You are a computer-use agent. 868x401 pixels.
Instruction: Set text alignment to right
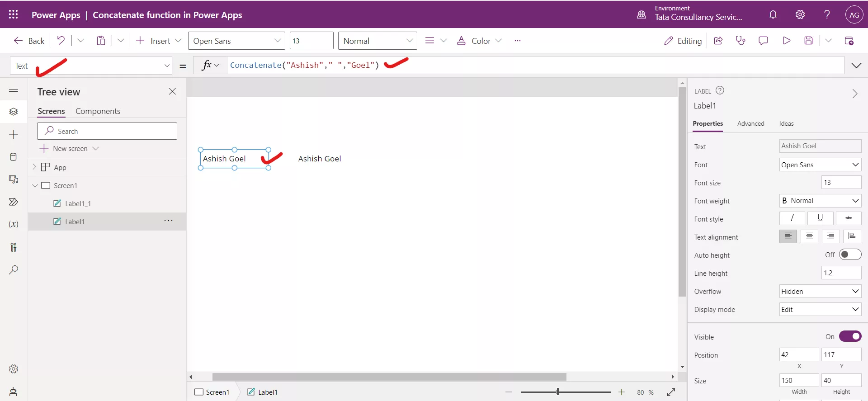(830, 236)
